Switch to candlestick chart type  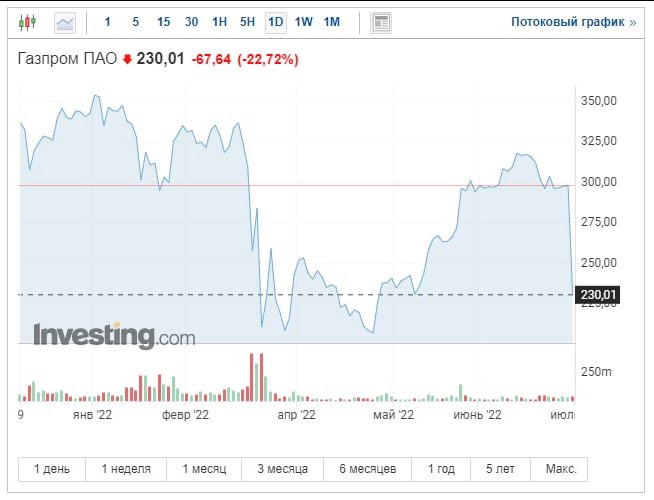27,21
